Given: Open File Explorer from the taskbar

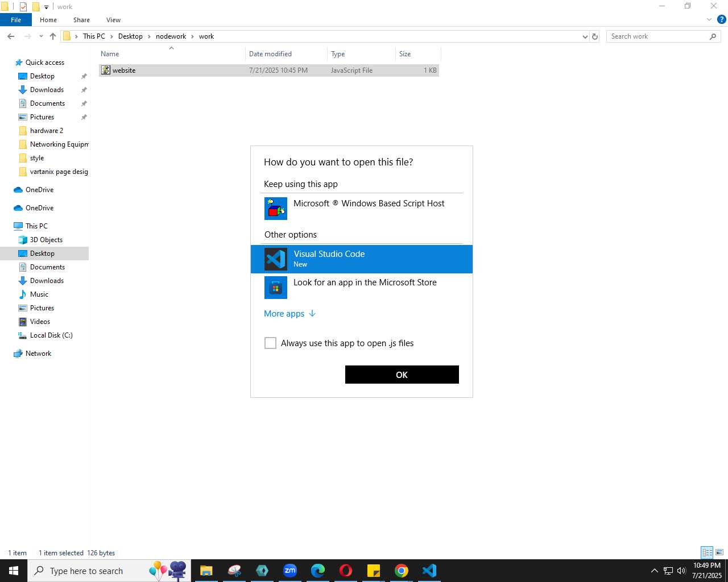Looking at the screenshot, I should click(x=206, y=571).
